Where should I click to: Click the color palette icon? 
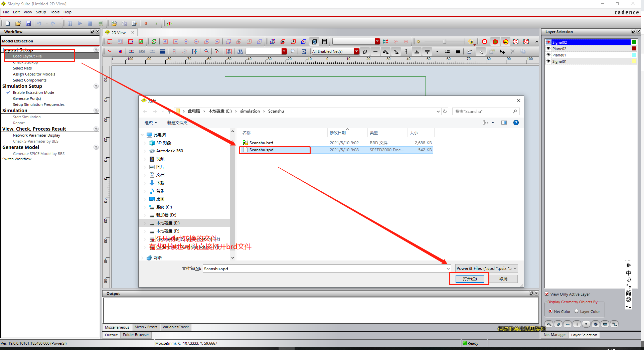(x=471, y=41)
